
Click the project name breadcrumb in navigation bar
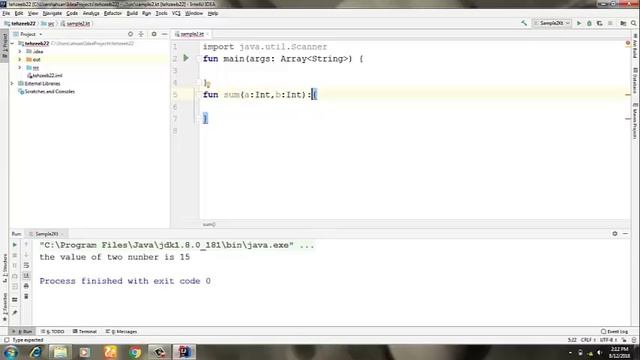(x=20, y=24)
